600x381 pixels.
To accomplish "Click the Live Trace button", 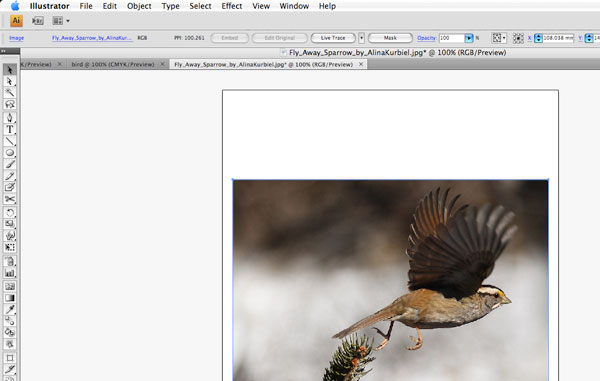I will click(x=333, y=38).
